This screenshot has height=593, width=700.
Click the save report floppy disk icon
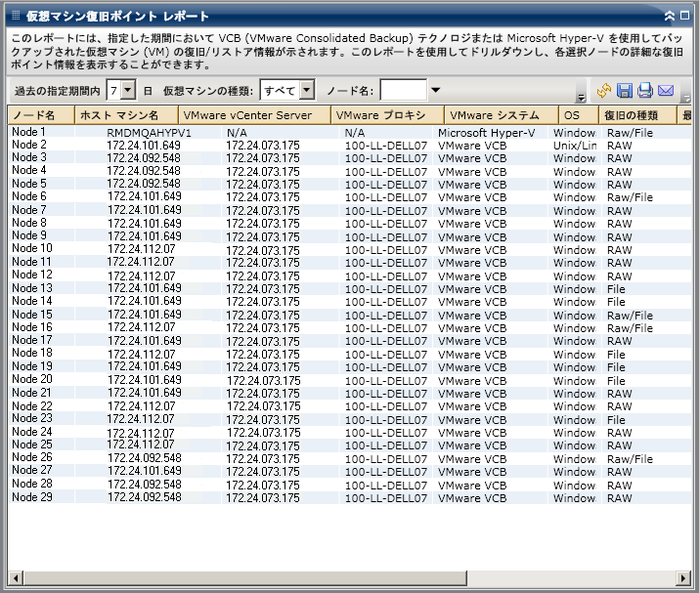625,91
